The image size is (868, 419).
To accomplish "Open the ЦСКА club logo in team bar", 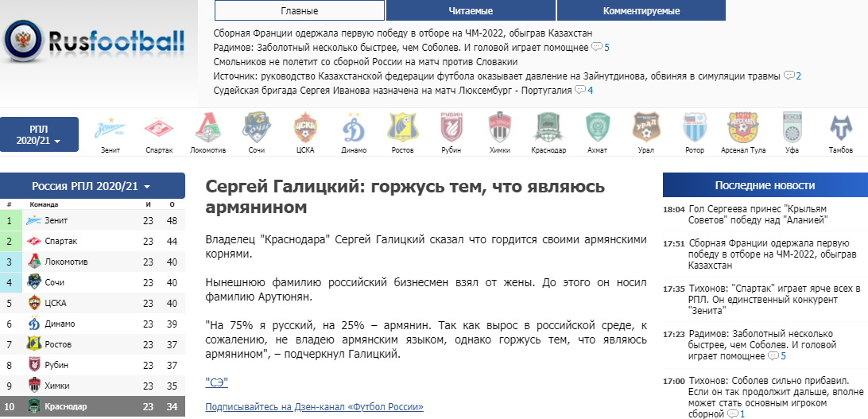I will [305, 128].
